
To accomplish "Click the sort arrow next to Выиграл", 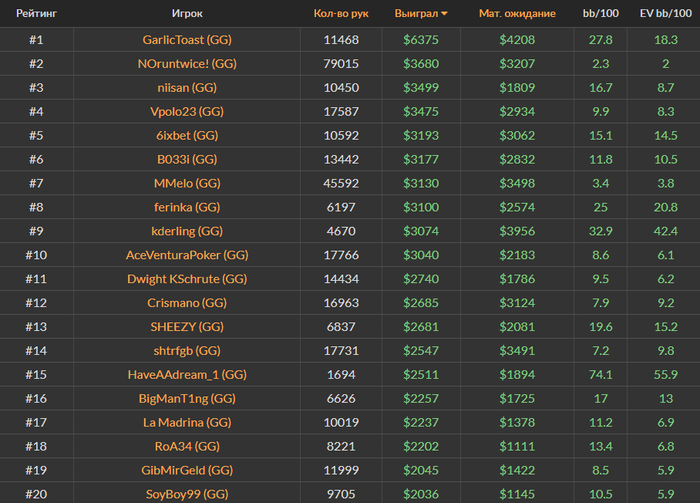I will (x=444, y=14).
